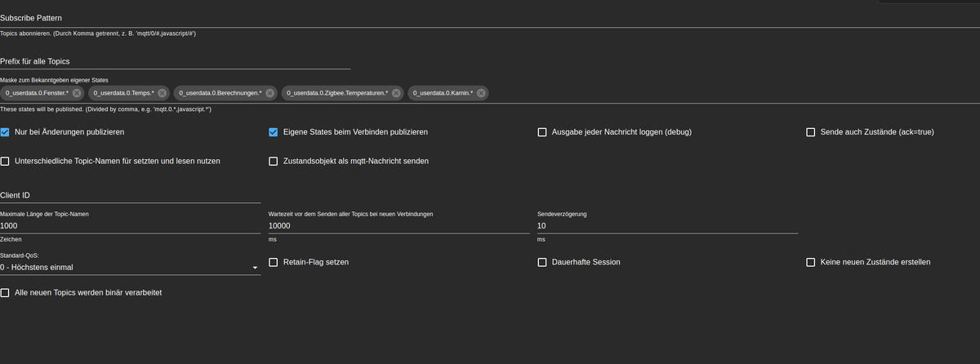Check Sende auch Zustände (ack=true)
Image resolution: width=980 pixels, height=364 pixels.
(x=811, y=131)
